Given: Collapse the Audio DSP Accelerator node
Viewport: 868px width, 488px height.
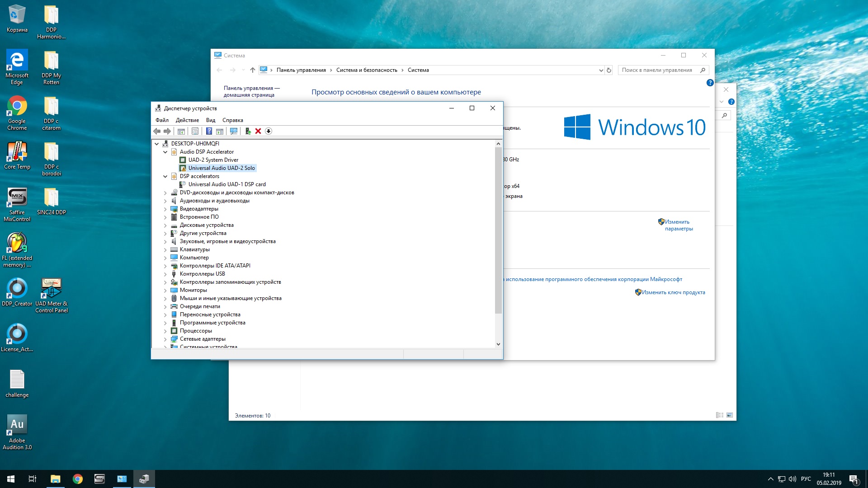Looking at the screenshot, I should (x=165, y=152).
